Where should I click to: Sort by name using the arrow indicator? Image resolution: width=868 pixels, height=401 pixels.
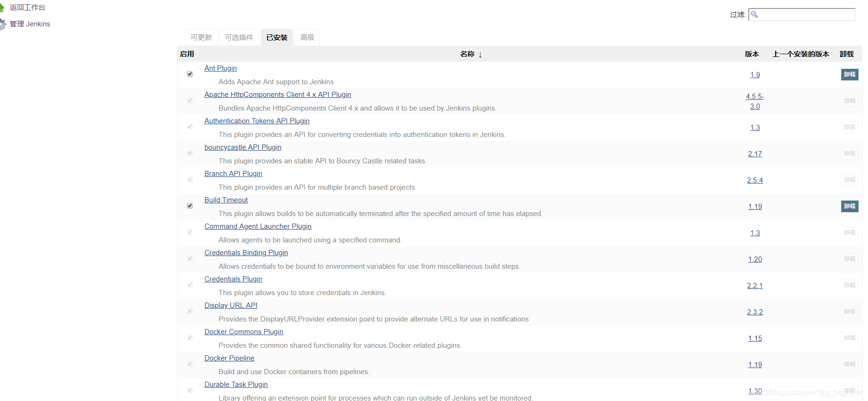pos(480,55)
